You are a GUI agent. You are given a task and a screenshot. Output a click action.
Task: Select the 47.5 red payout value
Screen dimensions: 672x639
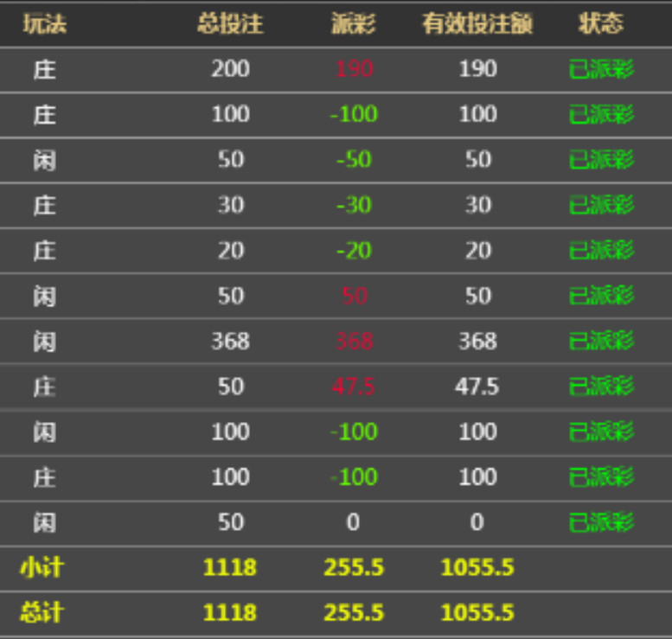click(x=354, y=387)
